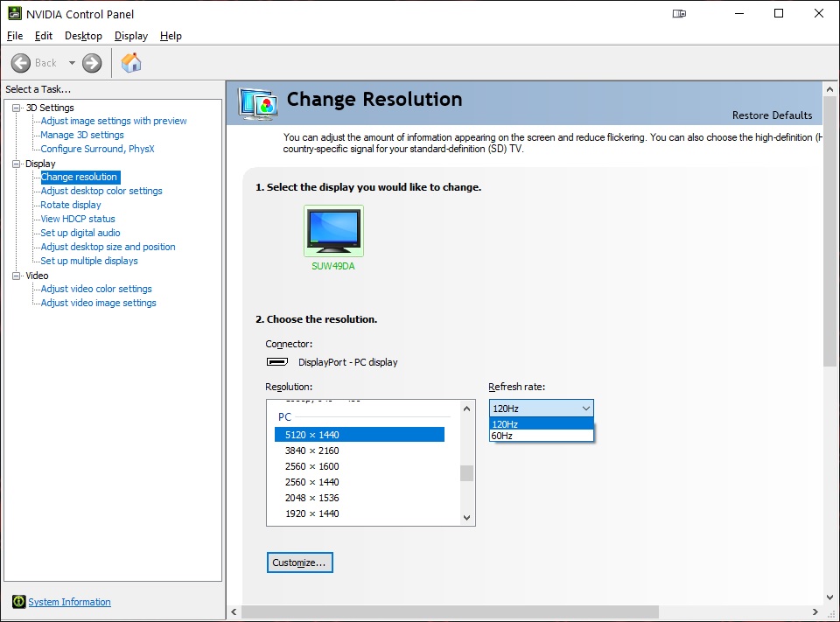
Task: Open View HDCP status
Action: coord(78,219)
